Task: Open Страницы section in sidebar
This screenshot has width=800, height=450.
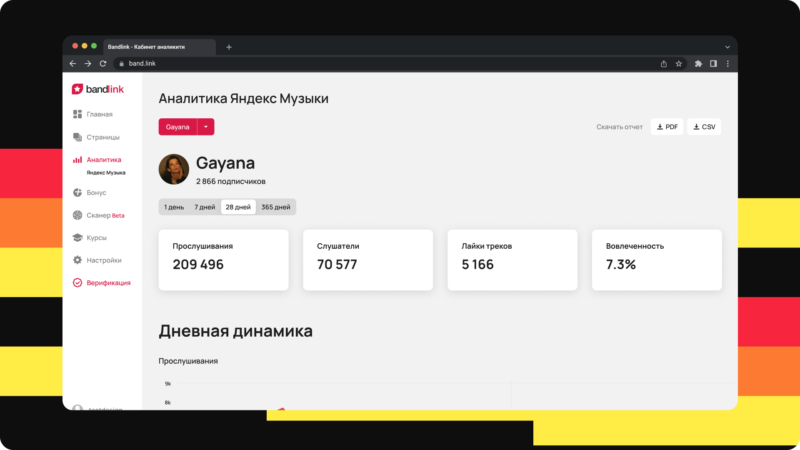Action: [102, 137]
